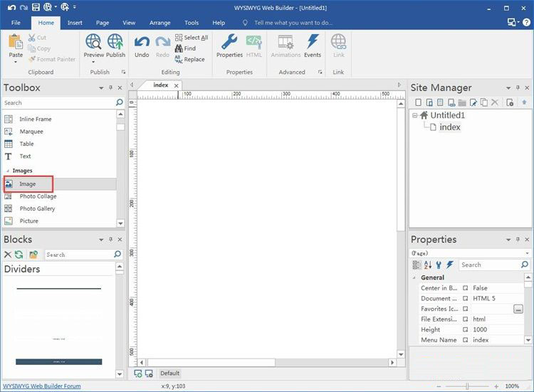Collapse the Untitled1 tree node

pyautogui.click(x=415, y=115)
